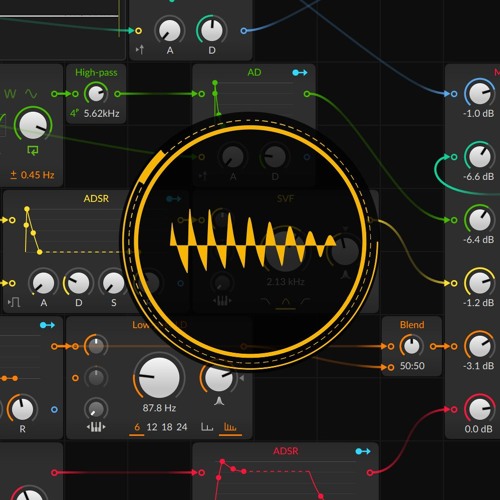Click the top module's A knob
Screen dimensions: 500x500
coord(170,31)
